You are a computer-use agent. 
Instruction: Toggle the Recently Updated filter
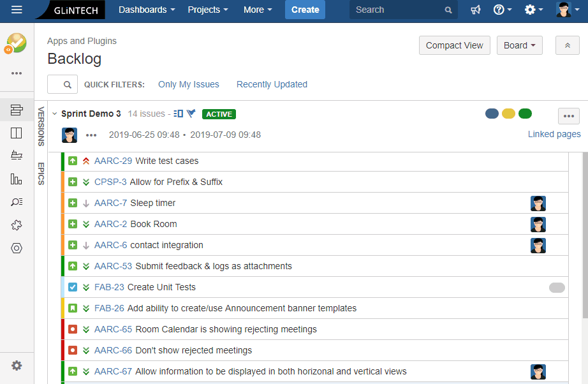coord(272,84)
